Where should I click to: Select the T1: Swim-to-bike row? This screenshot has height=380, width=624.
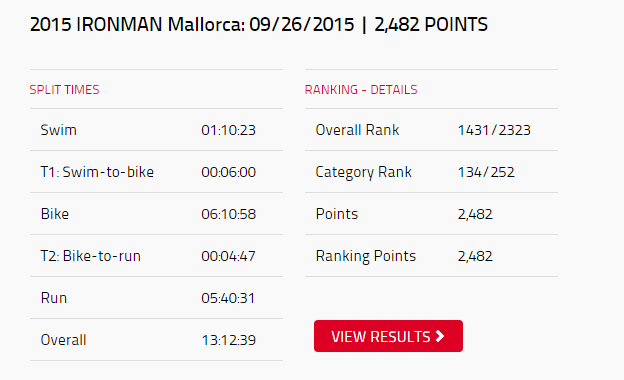click(x=156, y=172)
